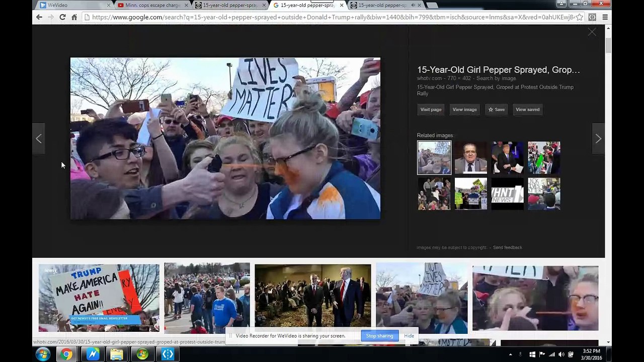The image size is (644, 362).
Task: Open the blue lightning-bolt app in taskbar
Action: [x=93, y=354]
